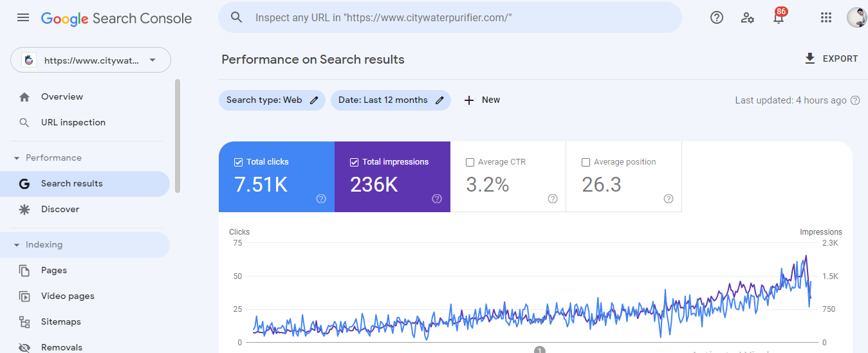
Task: Click the EXPORT button
Action: click(x=831, y=59)
